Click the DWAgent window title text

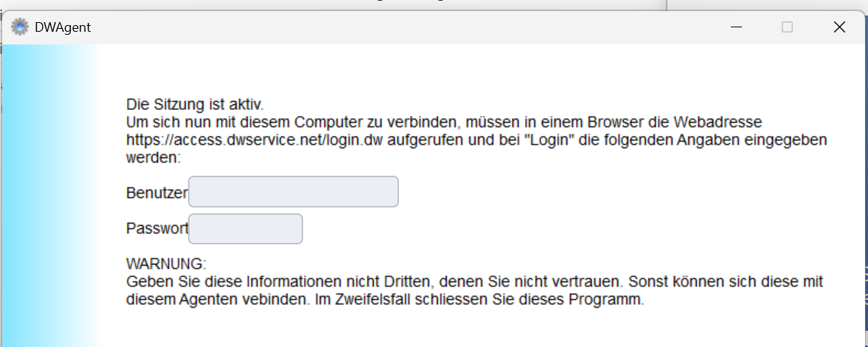coord(63,27)
